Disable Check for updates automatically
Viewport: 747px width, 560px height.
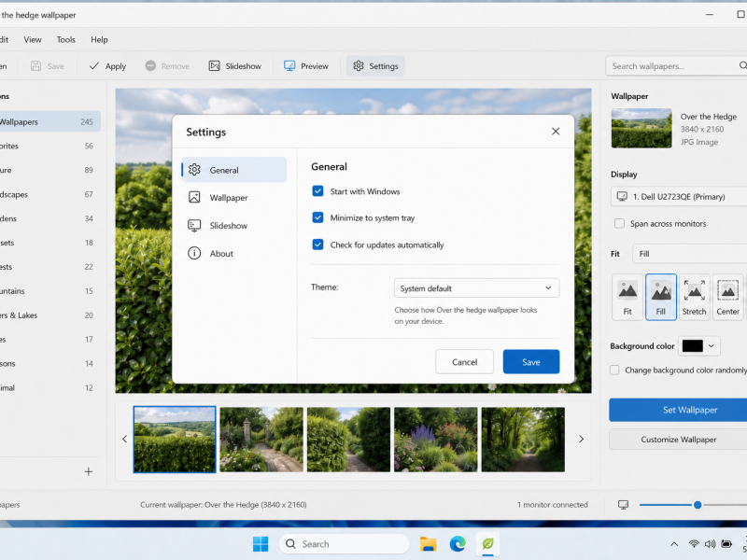(x=317, y=245)
